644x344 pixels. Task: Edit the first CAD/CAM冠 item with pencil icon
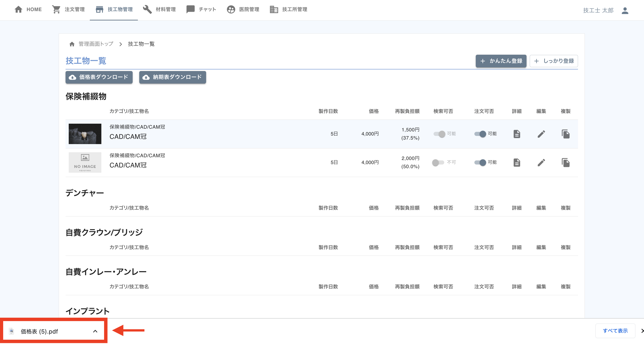[541, 134]
